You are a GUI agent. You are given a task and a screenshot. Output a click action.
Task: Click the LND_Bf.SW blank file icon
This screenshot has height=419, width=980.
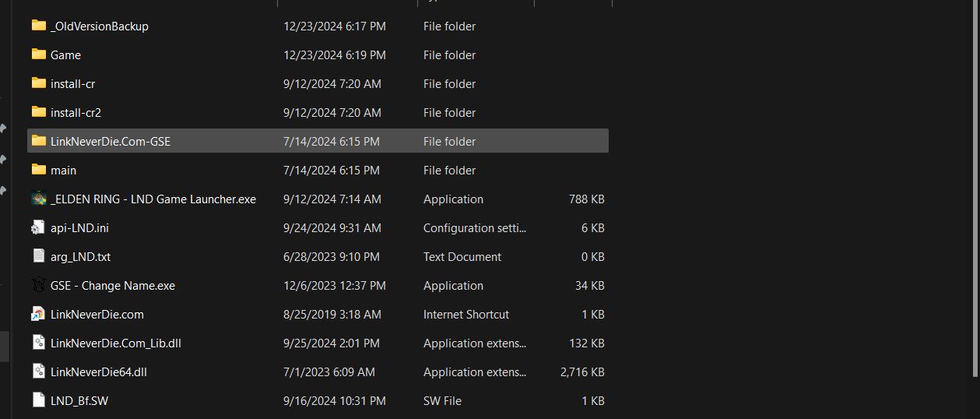pos(39,400)
